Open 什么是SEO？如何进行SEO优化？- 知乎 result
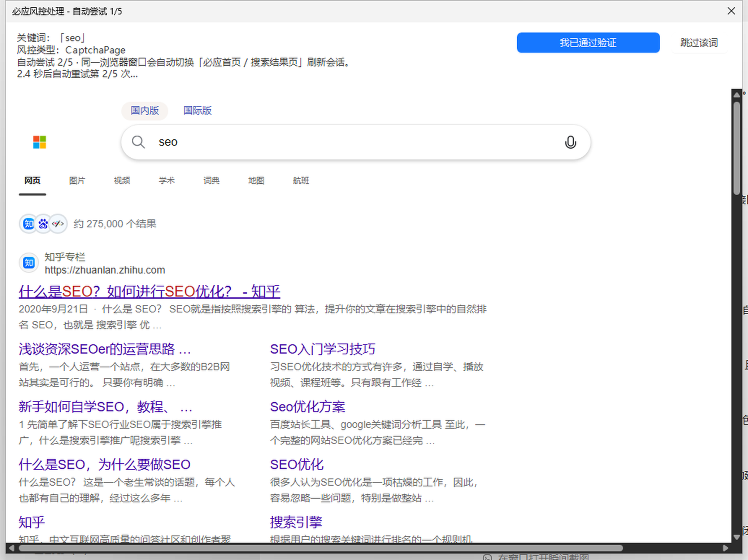Screen dimensions: 748x560 (x=149, y=292)
